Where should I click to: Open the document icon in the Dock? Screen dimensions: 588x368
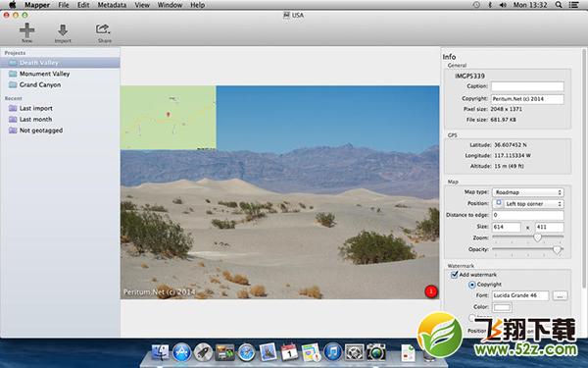tap(408, 353)
